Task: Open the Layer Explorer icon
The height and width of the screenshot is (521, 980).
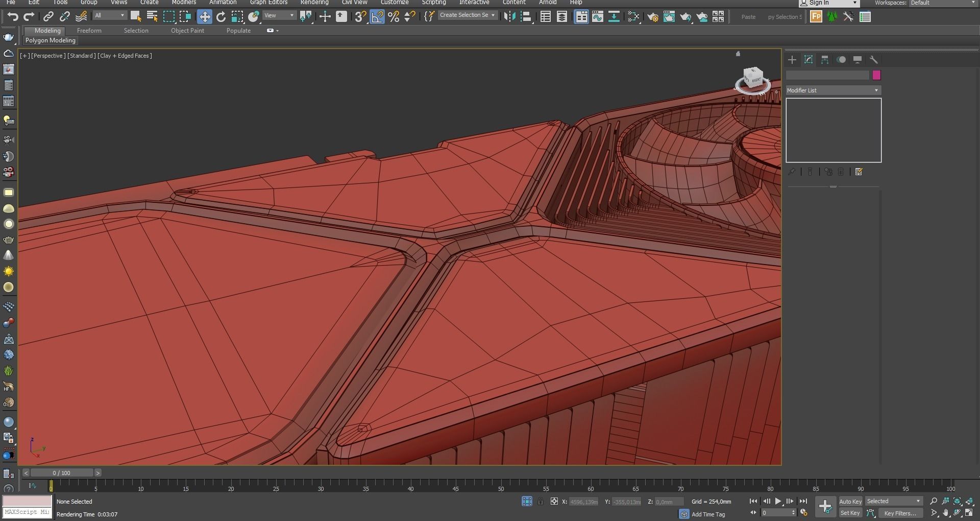Action: click(562, 16)
